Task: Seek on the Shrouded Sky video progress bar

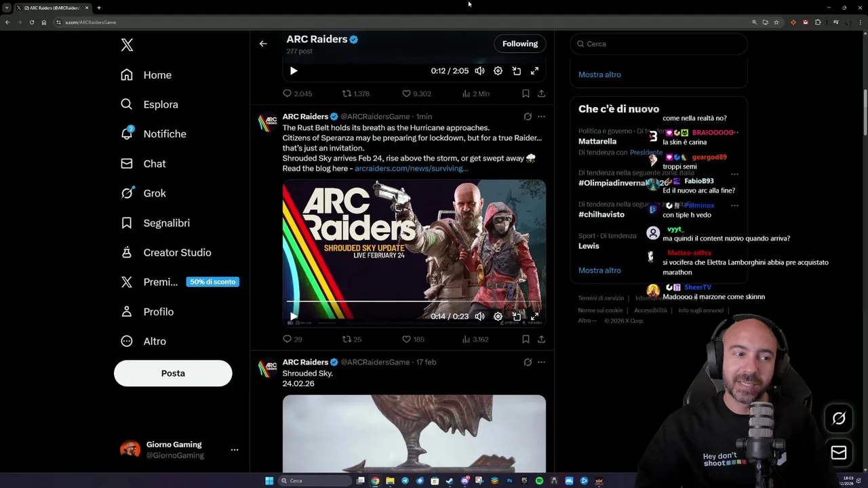Action: 414,301
